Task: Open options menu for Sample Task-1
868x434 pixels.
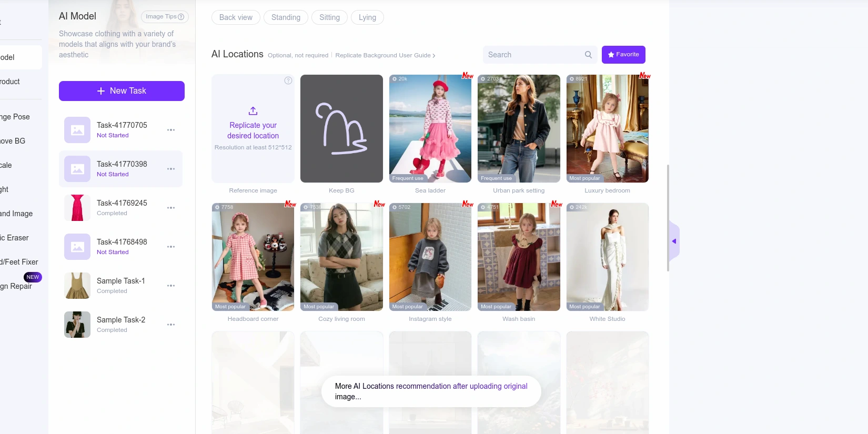Action: point(171,286)
